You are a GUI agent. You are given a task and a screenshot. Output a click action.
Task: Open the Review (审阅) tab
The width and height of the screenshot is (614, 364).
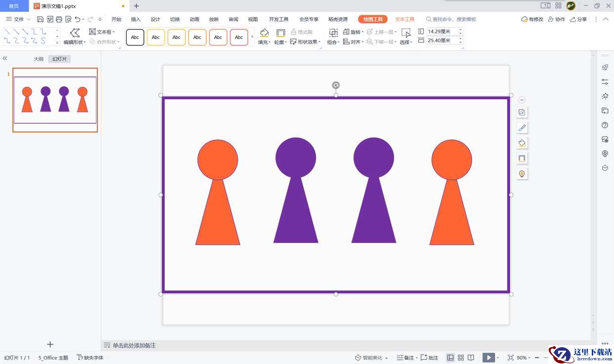pos(233,19)
